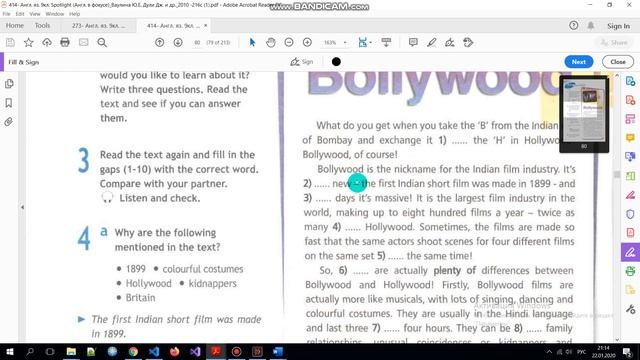This screenshot has height=360, width=640.
Task: Go to next page arrow
Action: click(x=178, y=42)
